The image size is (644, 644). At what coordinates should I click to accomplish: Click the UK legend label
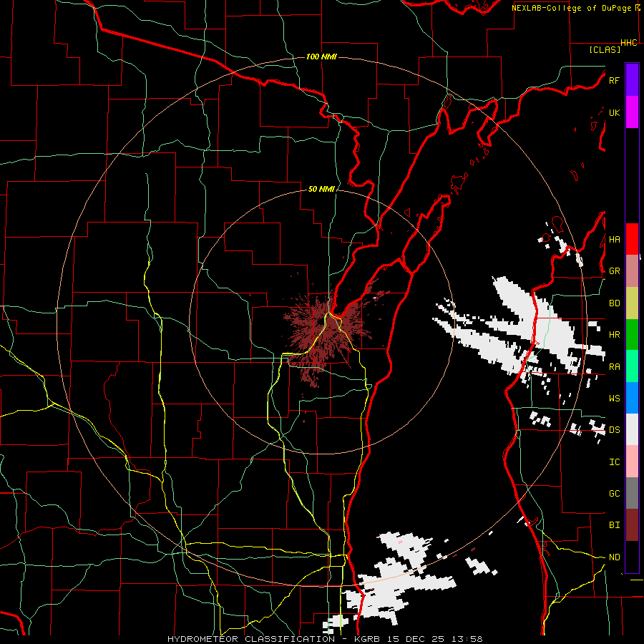click(x=614, y=112)
